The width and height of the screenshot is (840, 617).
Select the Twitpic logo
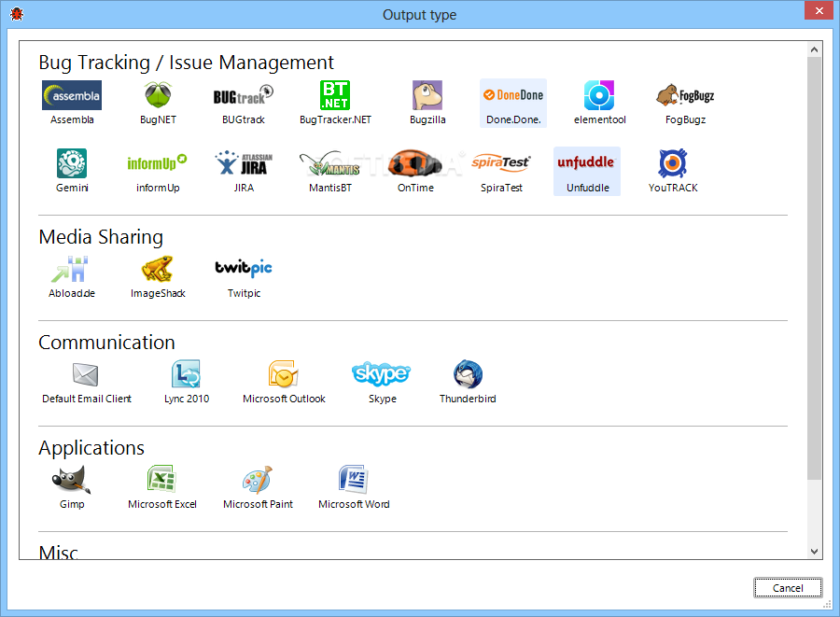pos(244,268)
